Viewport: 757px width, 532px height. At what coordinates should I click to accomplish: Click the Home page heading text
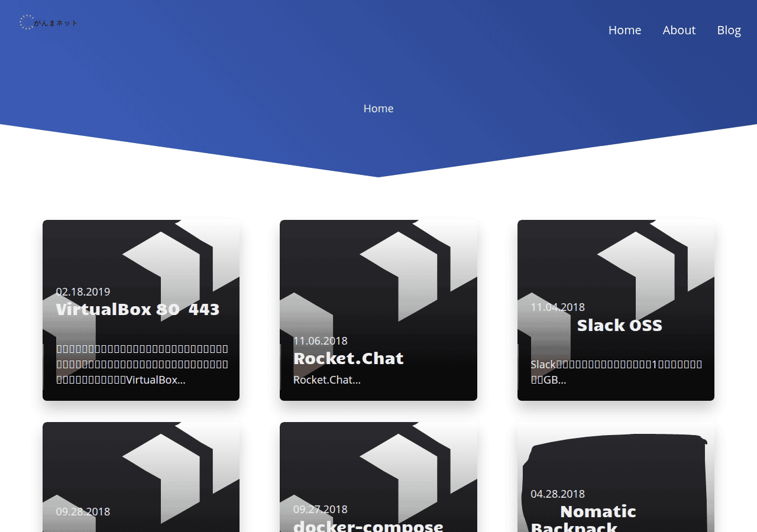click(378, 109)
